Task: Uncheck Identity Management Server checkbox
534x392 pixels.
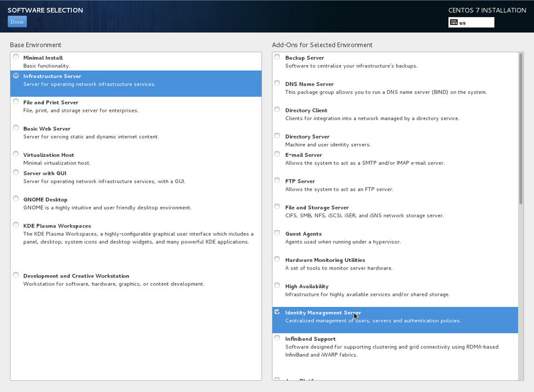Action: tap(277, 312)
